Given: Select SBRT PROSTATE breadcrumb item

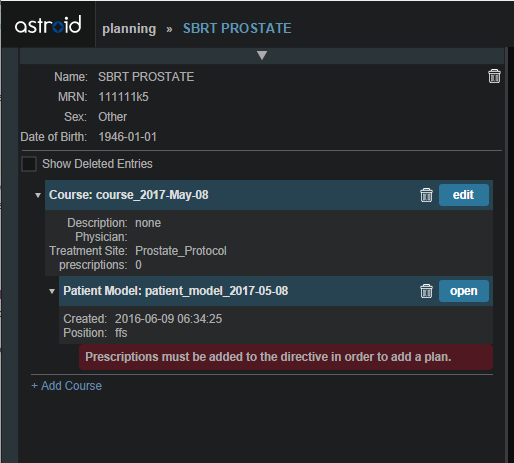Looking at the screenshot, I should click(x=237, y=28).
